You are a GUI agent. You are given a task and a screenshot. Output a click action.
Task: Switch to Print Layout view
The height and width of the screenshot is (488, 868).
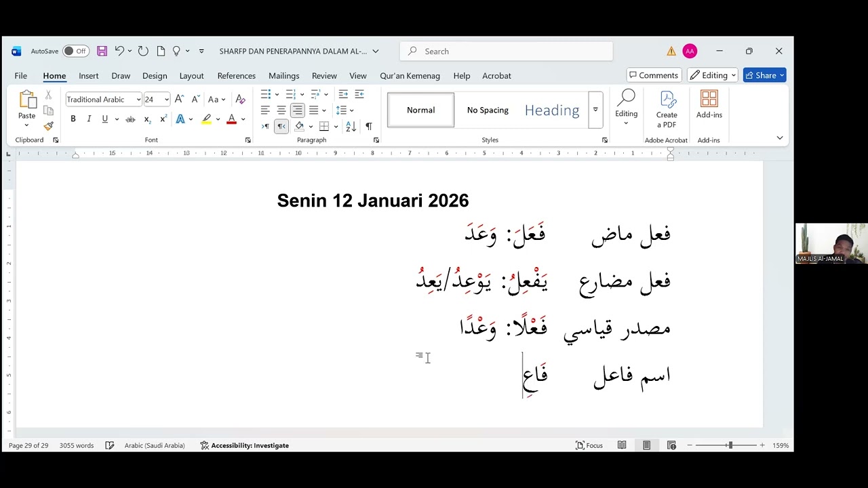click(x=647, y=445)
